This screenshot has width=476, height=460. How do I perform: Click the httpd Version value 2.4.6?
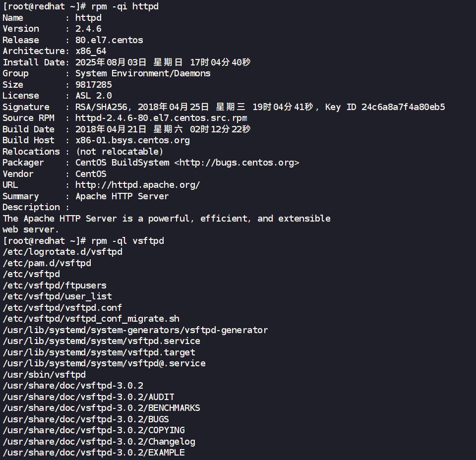point(88,29)
